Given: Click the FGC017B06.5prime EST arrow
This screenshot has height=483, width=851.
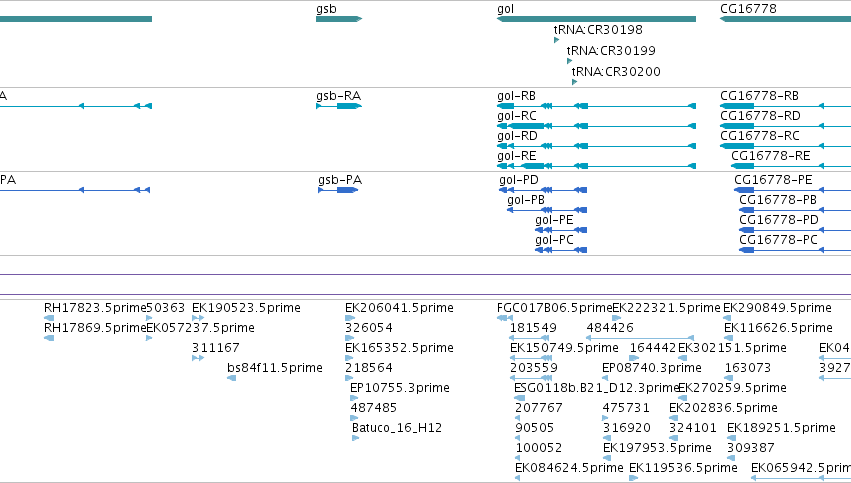Looking at the screenshot, I should point(505,318).
